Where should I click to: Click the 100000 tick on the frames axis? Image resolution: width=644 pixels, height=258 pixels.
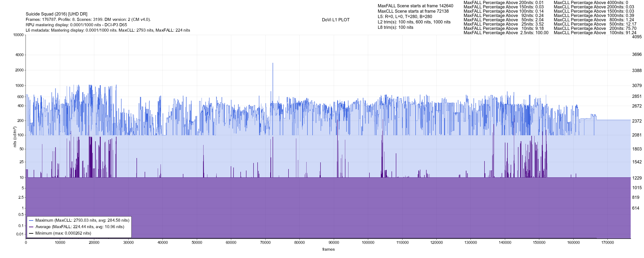[x=368, y=243]
